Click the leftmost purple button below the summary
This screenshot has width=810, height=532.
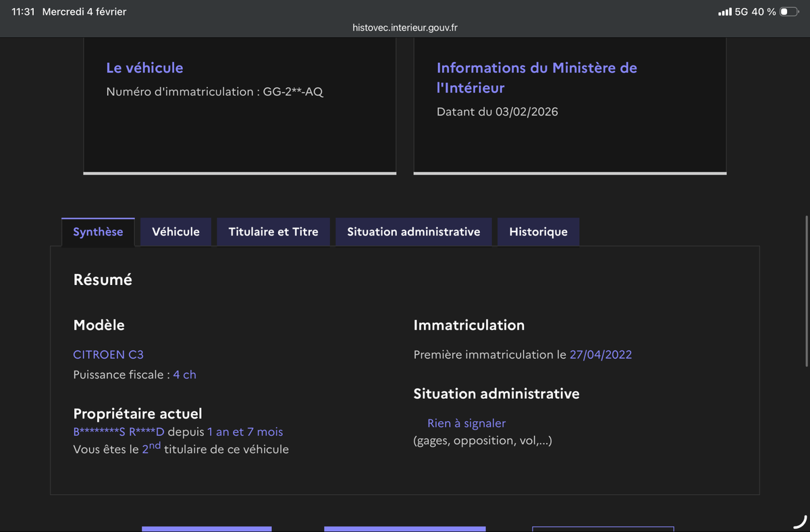[206, 529]
